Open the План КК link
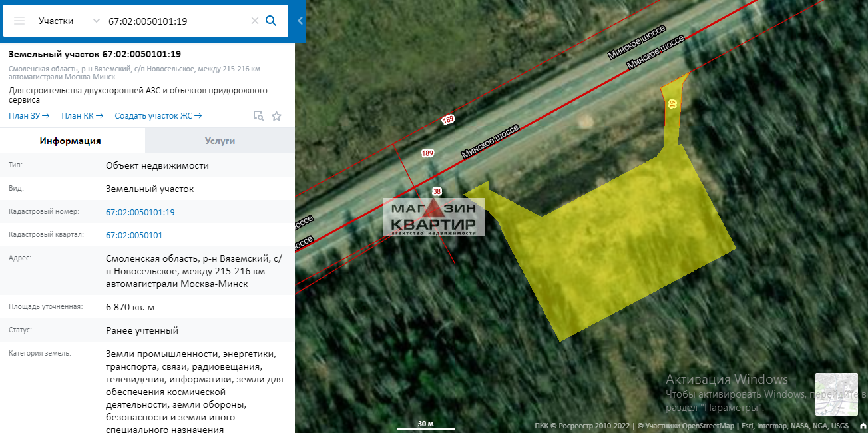 pyautogui.click(x=82, y=116)
